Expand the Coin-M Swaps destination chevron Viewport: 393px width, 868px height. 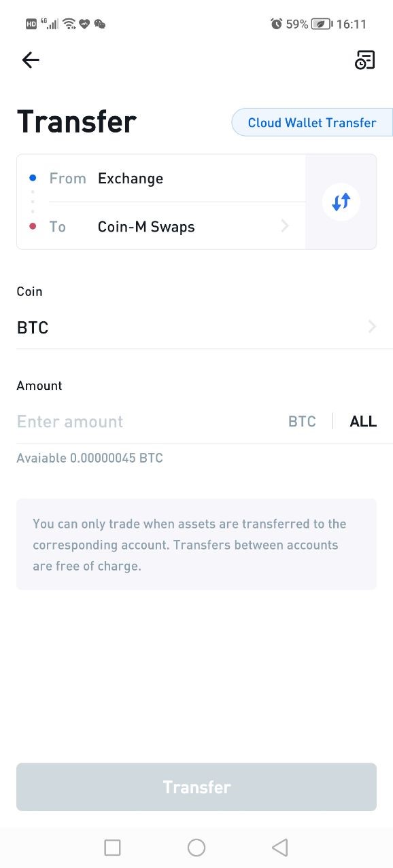[x=285, y=226]
